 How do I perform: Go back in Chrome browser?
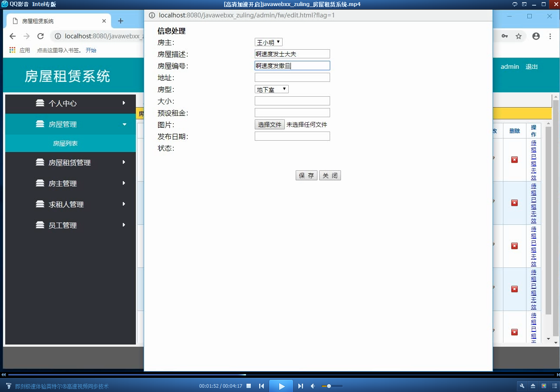coord(12,36)
